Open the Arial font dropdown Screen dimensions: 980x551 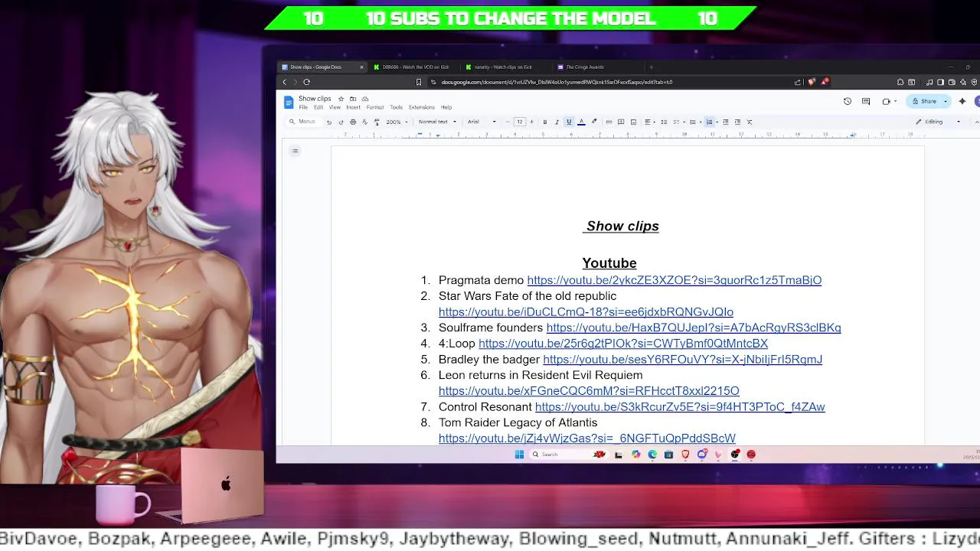(x=482, y=122)
